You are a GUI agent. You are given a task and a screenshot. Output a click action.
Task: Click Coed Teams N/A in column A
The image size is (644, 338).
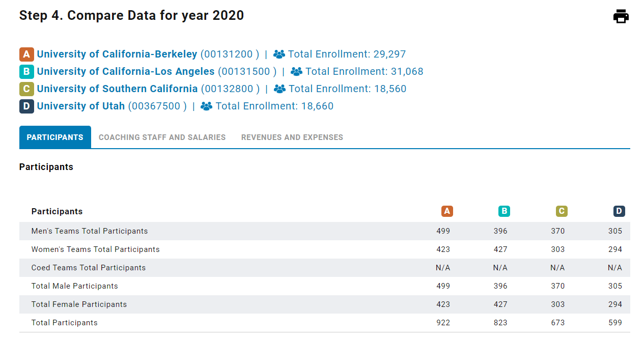tap(443, 268)
